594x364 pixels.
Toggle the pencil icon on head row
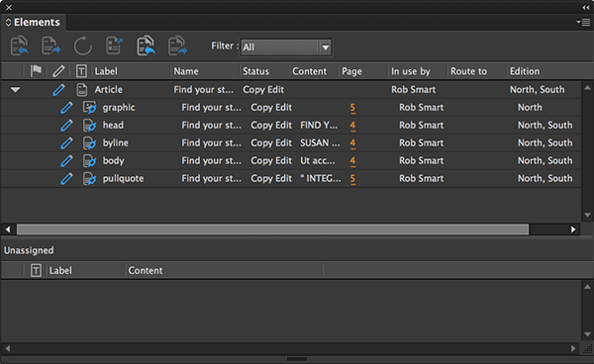pos(66,126)
